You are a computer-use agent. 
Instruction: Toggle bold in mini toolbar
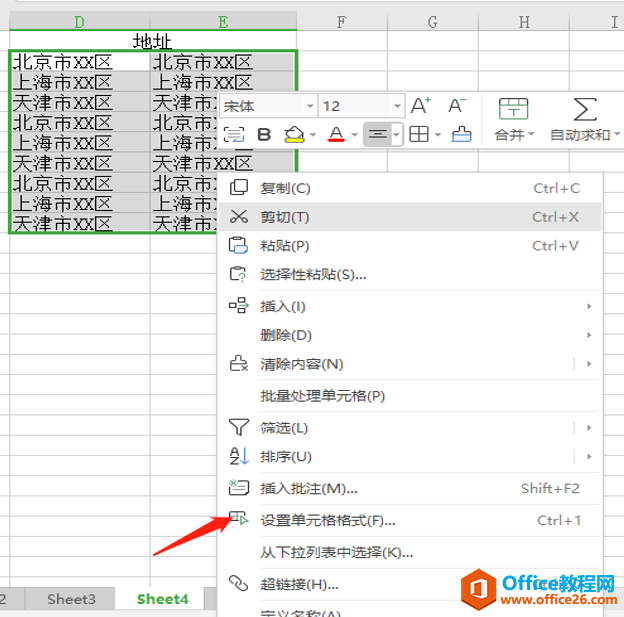(264, 135)
